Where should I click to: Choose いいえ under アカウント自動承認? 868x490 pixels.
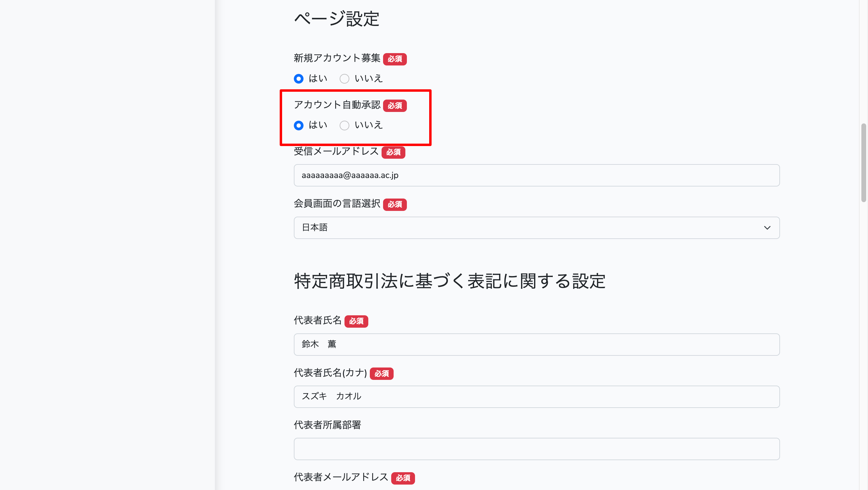pos(344,126)
